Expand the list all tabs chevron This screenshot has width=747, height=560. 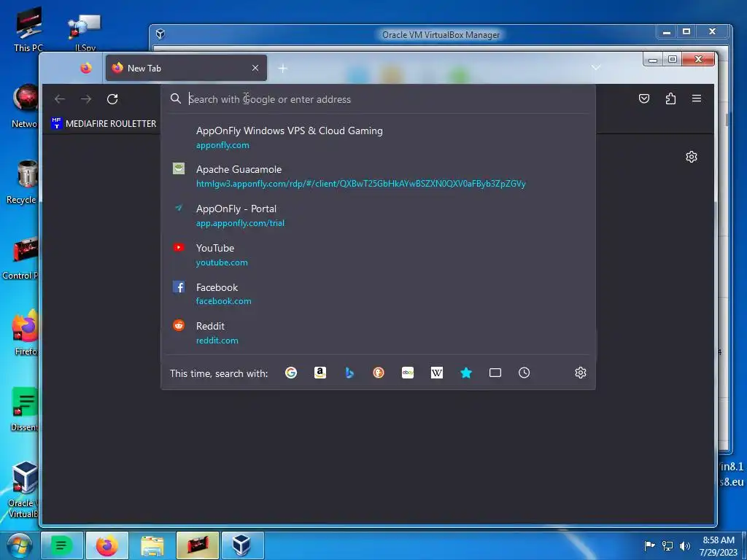(596, 68)
